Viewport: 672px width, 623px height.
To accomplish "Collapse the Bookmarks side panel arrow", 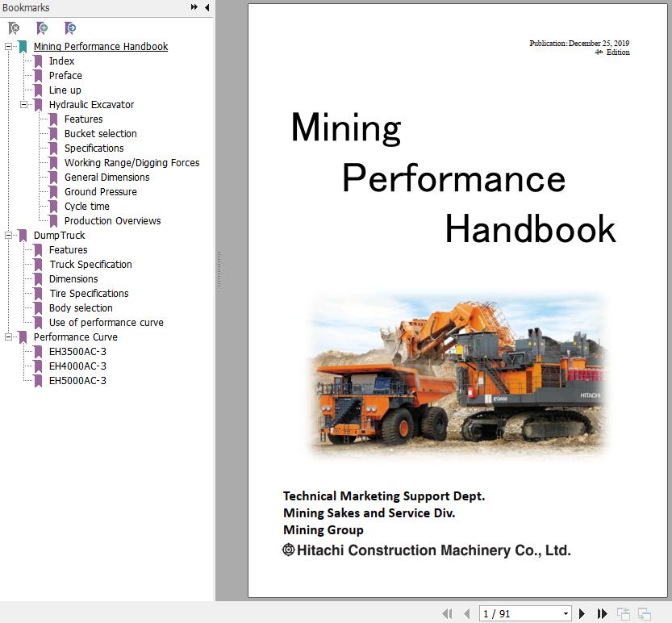I will pos(207,7).
